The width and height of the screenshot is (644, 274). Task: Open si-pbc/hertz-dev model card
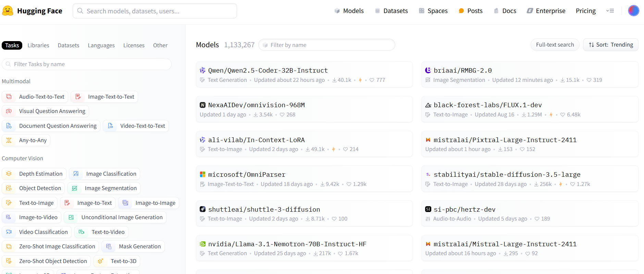[530, 214]
